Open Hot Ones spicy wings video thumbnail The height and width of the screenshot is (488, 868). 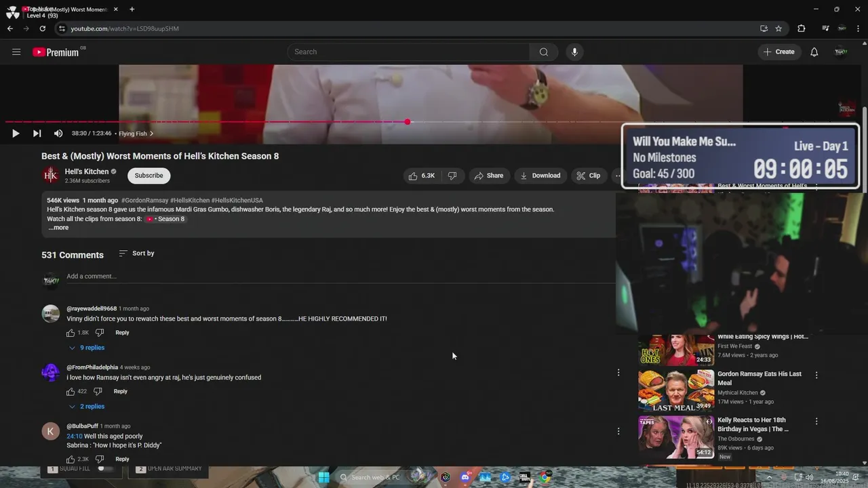click(676, 349)
